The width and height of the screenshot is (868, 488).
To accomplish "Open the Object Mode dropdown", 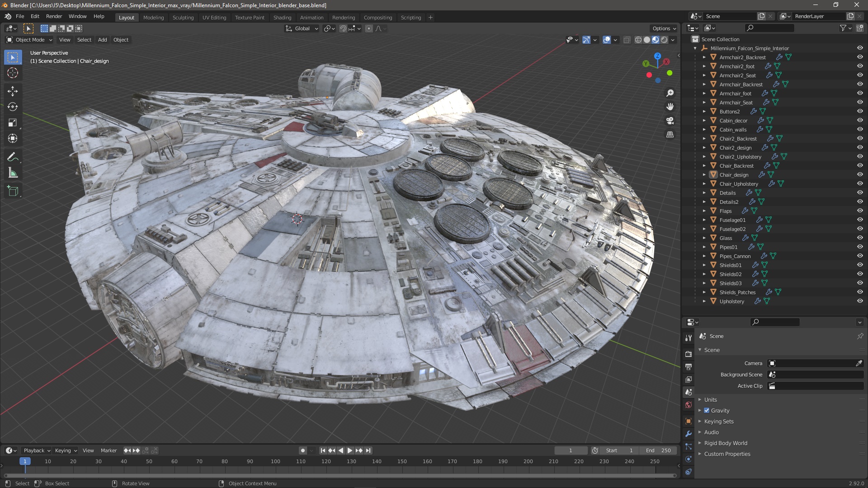I will 29,40.
